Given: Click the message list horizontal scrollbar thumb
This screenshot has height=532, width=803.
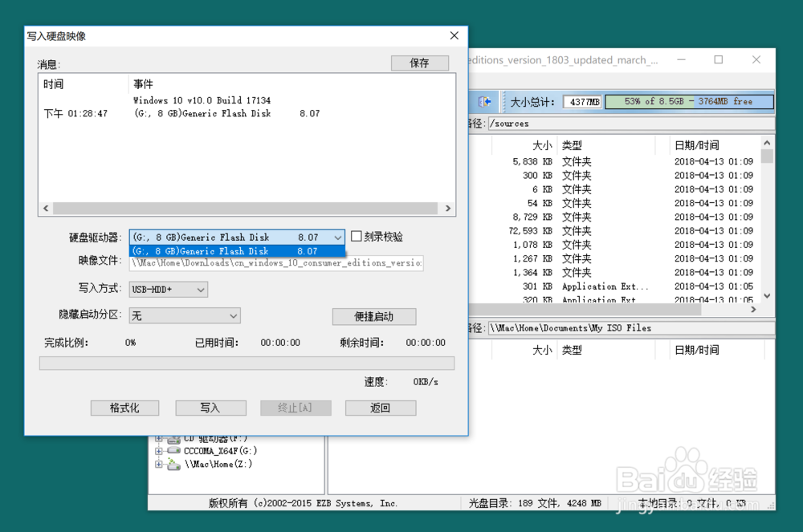Looking at the screenshot, I should [245, 208].
